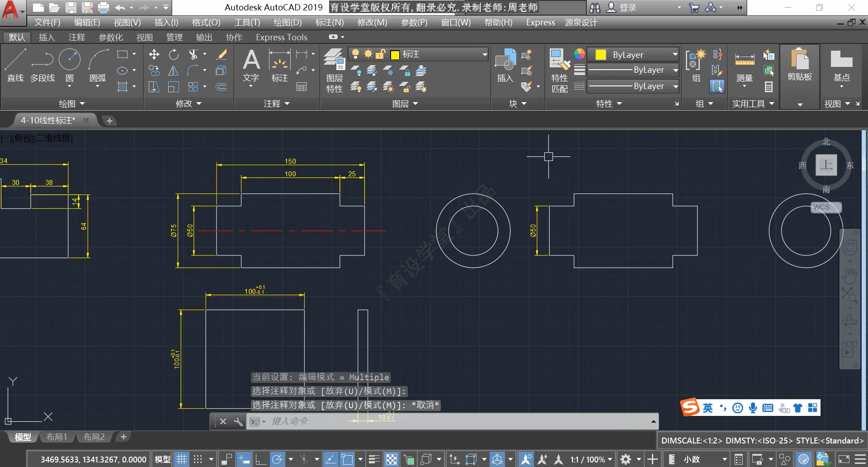
Task: Switch to the Express Tools ribbon tab
Action: coord(281,37)
